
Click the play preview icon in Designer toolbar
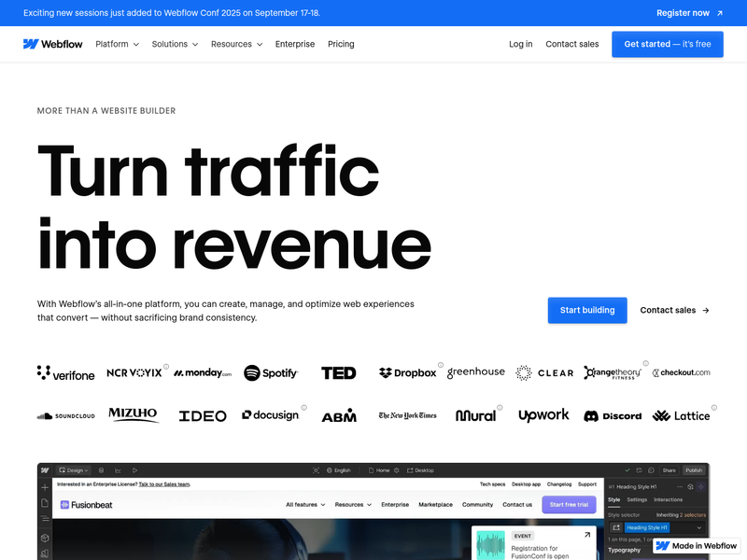pyautogui.click(x=134, y=470)
